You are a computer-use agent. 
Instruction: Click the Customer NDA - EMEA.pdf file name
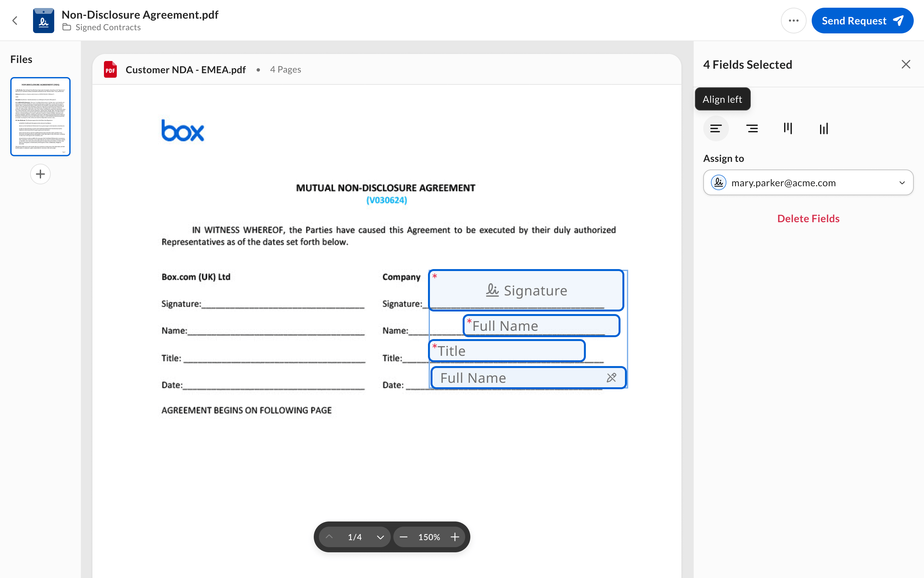click(x=185, y=70)
